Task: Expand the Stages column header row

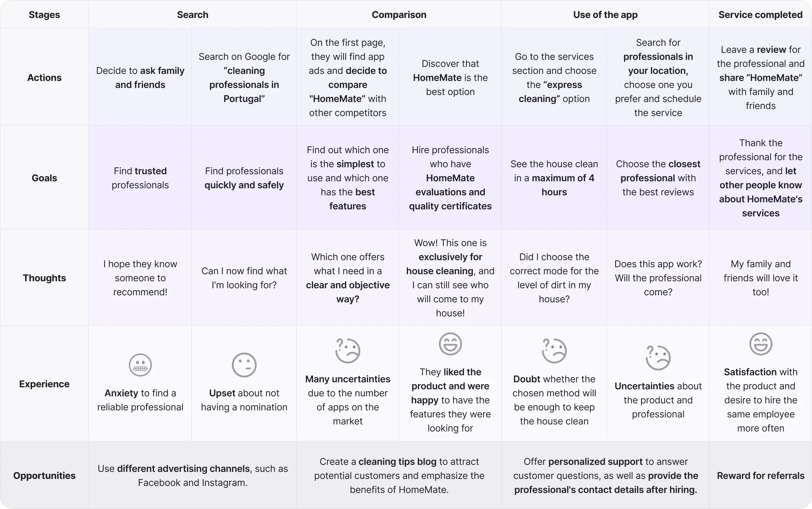Action: coord(44,14)
